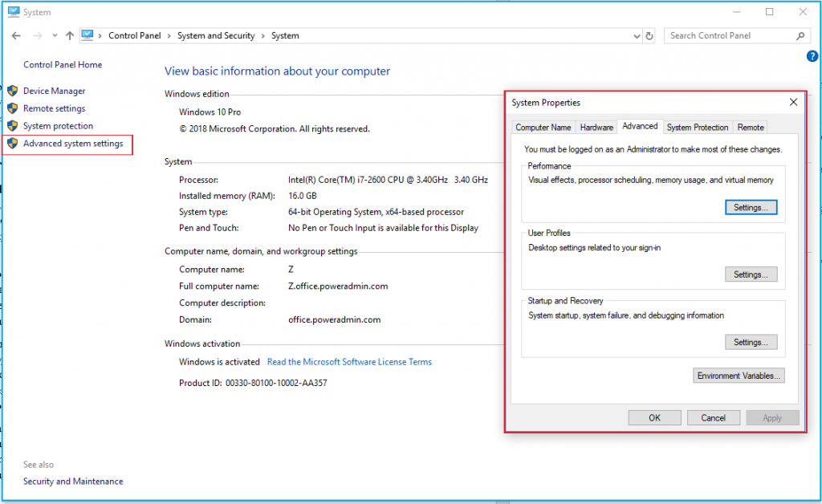Go back using the back arrow
822x504 pixels.
coord(15,35)
